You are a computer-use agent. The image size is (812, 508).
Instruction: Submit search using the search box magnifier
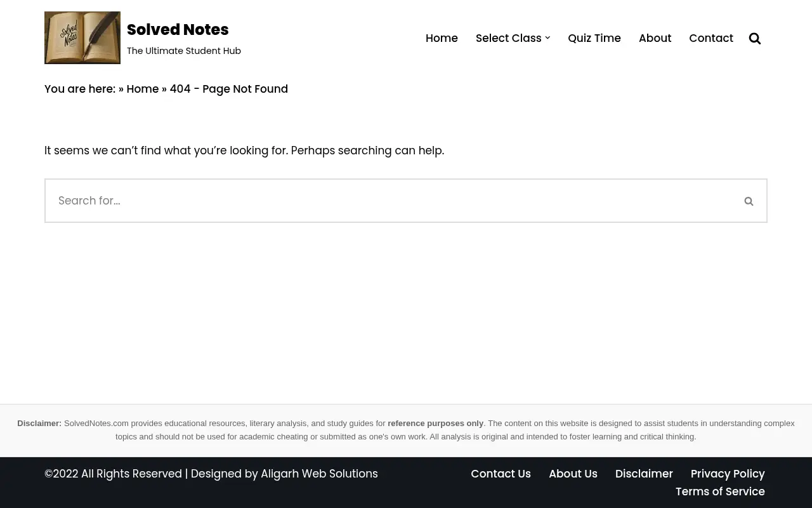tap(749, 201)
